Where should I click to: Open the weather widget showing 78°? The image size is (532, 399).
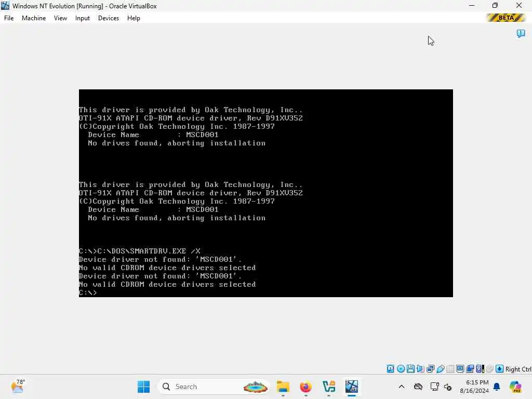point(18,387)
